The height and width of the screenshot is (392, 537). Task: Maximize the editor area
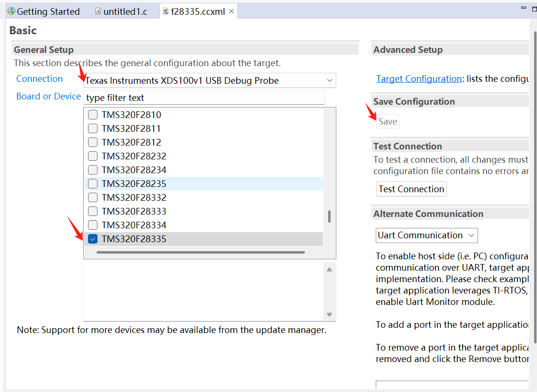[534, 9]
